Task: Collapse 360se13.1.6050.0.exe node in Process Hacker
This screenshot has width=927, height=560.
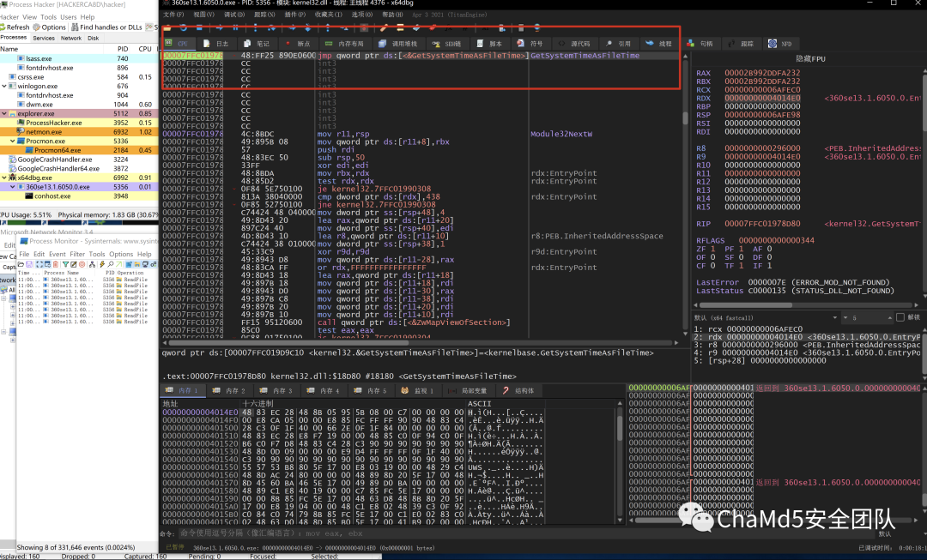Action: pyautogui.click(x=12, y=187)
